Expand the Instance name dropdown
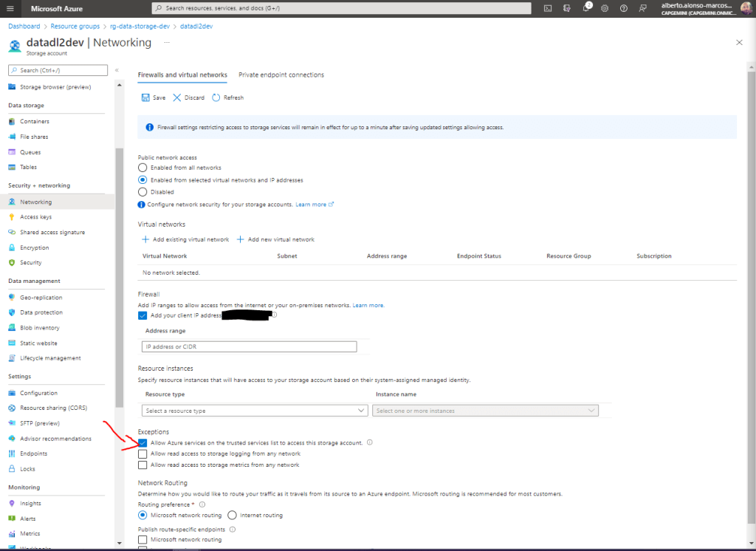Screen dimensions: 756x551 pos(485,411)
